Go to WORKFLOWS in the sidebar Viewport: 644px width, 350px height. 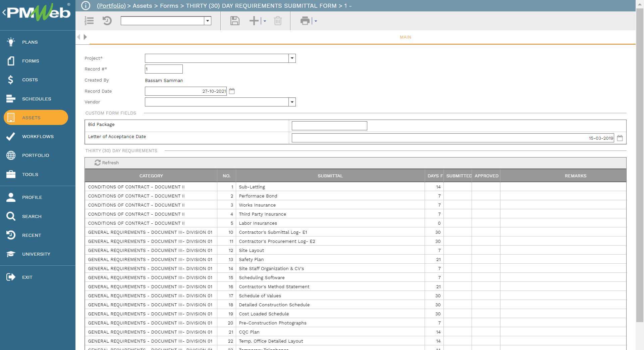pos(38,136)
